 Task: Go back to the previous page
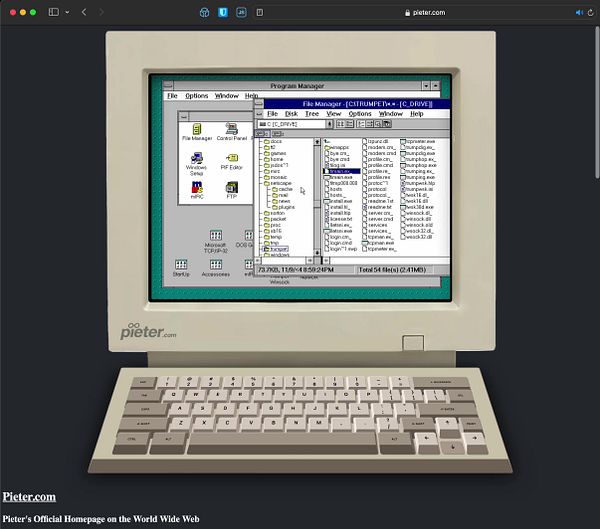coord(84,12)
